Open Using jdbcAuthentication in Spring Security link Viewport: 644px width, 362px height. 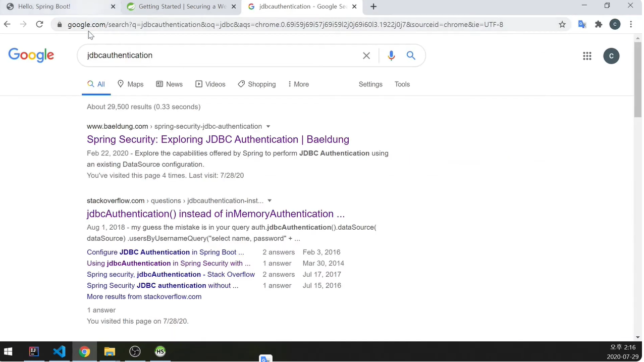click(x=169, y=264)
